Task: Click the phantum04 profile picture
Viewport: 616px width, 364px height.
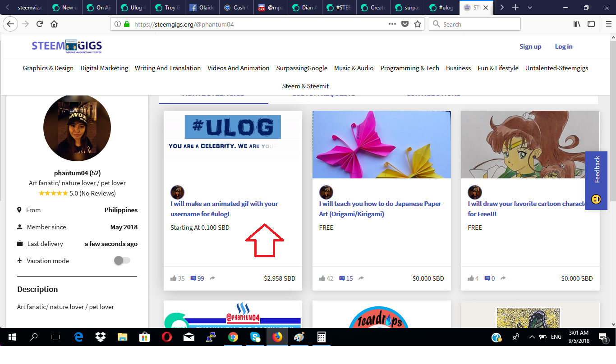Action: [x=77, y=128]
